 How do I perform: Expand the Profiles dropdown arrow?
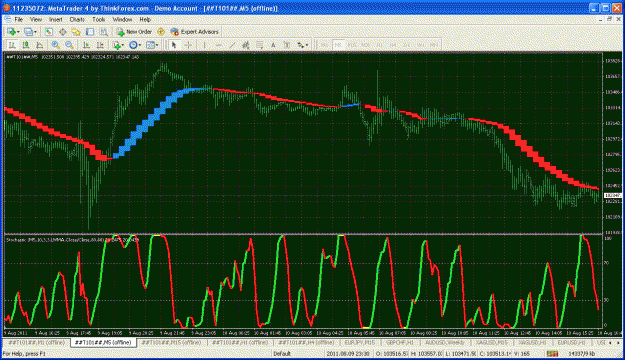tap(35, 32)
